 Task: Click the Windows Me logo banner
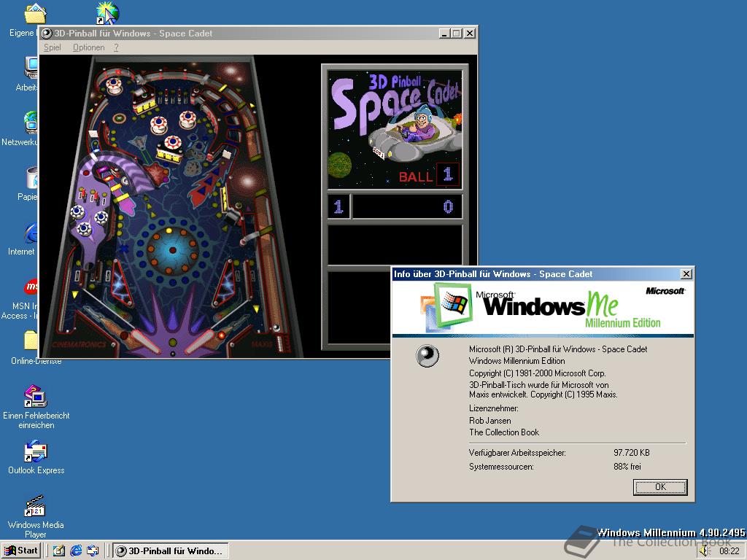(x=543, y=308)
